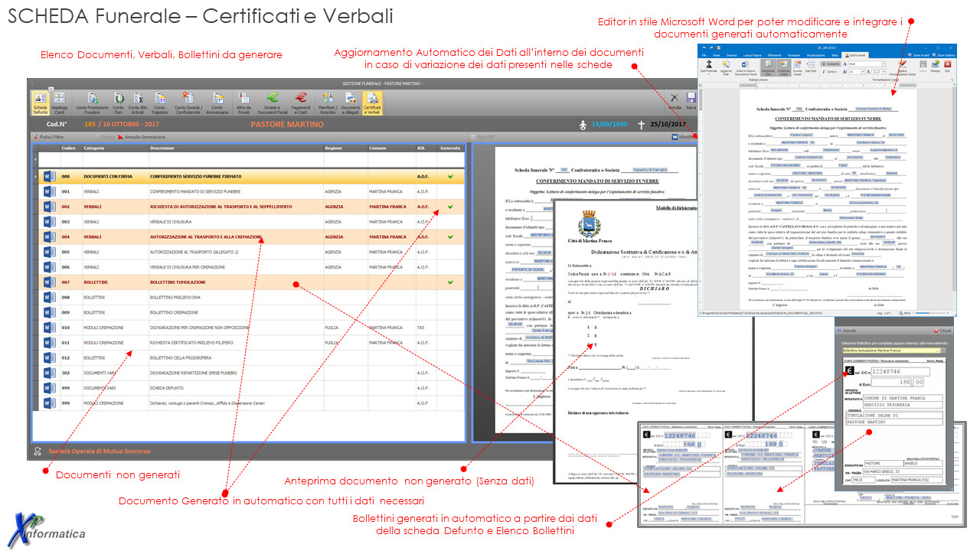
Task: Select row 012 Bollettino Cella Frigorifera
Action: point(247,358)
